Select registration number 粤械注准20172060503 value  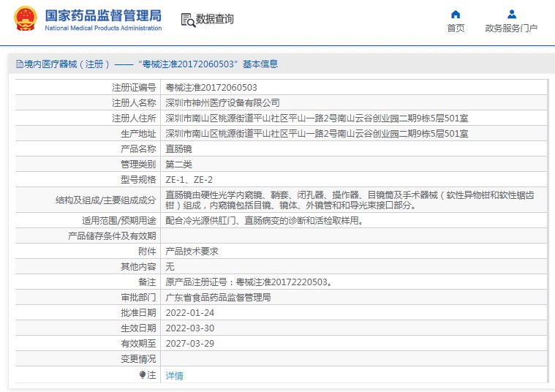(x=211, y=88)
